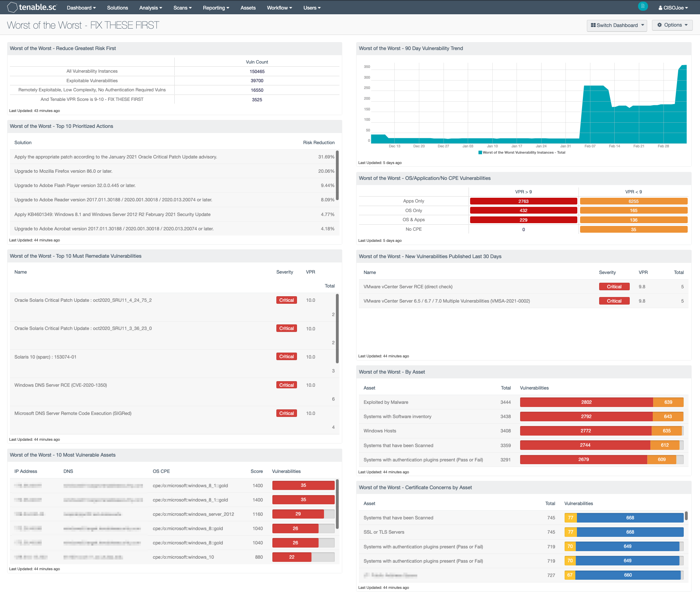Click the 150465 all vulnerability instances count
Image resolution: width=700 pixels, height=598 pixels.
point(257,71)
